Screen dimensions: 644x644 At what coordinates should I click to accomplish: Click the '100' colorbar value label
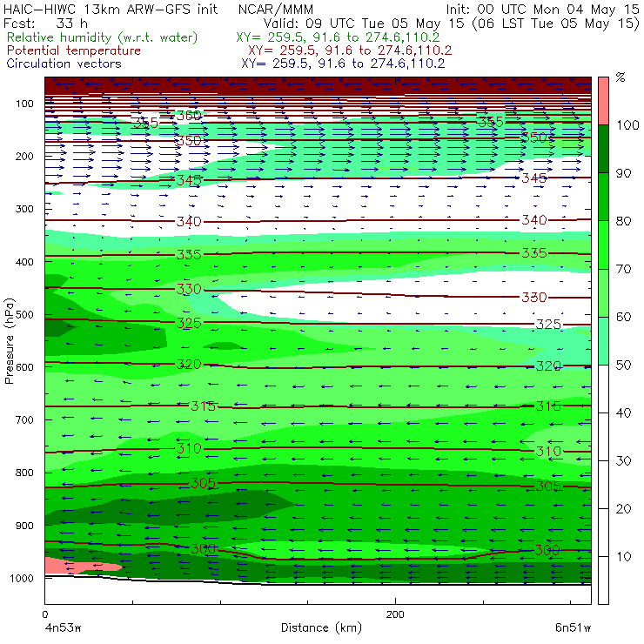628,124
